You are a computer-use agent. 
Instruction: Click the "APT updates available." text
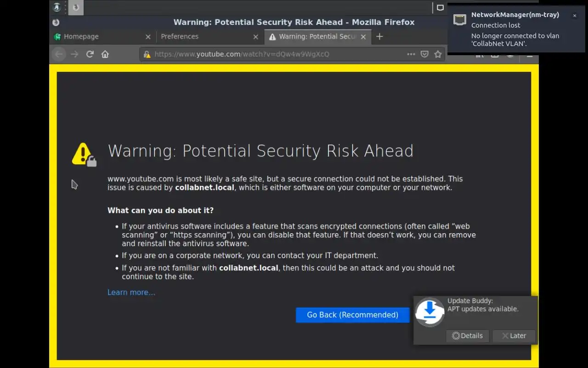(x=483, y=309)
